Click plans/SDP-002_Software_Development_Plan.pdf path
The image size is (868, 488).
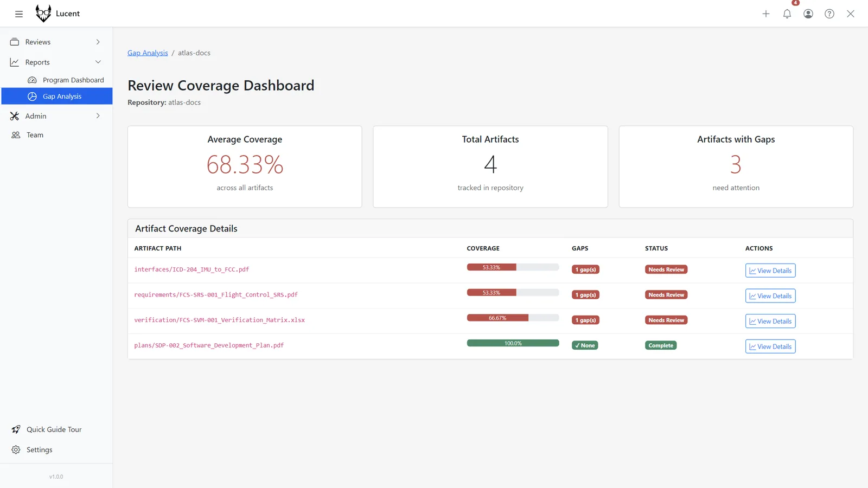(209, 345)
